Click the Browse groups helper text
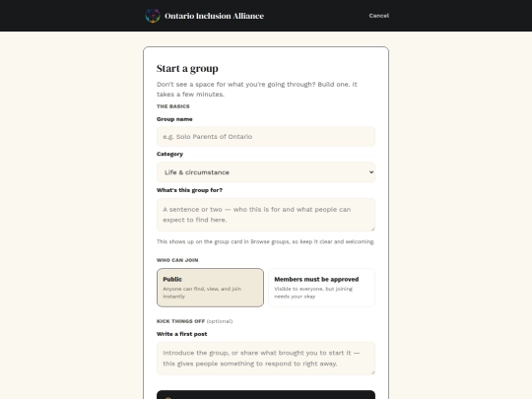 point(265,242)
